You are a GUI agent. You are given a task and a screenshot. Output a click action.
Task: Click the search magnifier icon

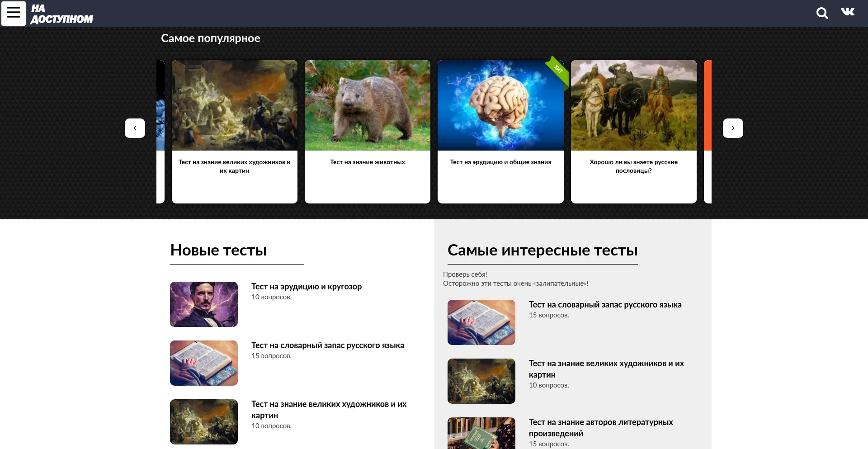click(822, 13)
